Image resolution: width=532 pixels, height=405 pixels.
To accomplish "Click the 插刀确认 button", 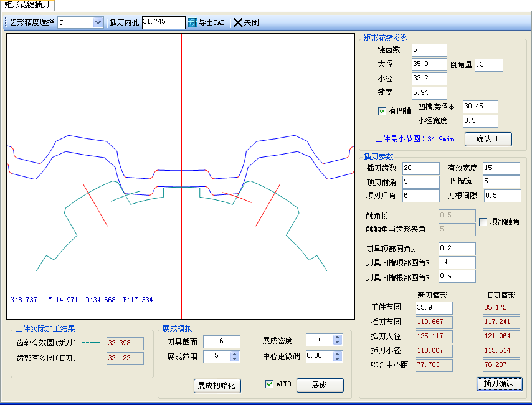I will (x=499, y=384).
